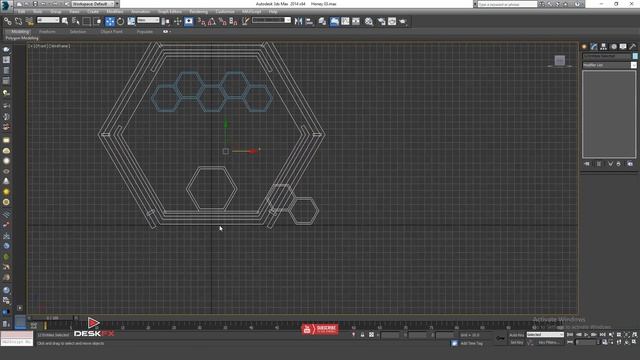The width and height of the screenshot is (640, 360).
Task: Choose the Rectangular Selection Region tool
Action: coord(87,22)
